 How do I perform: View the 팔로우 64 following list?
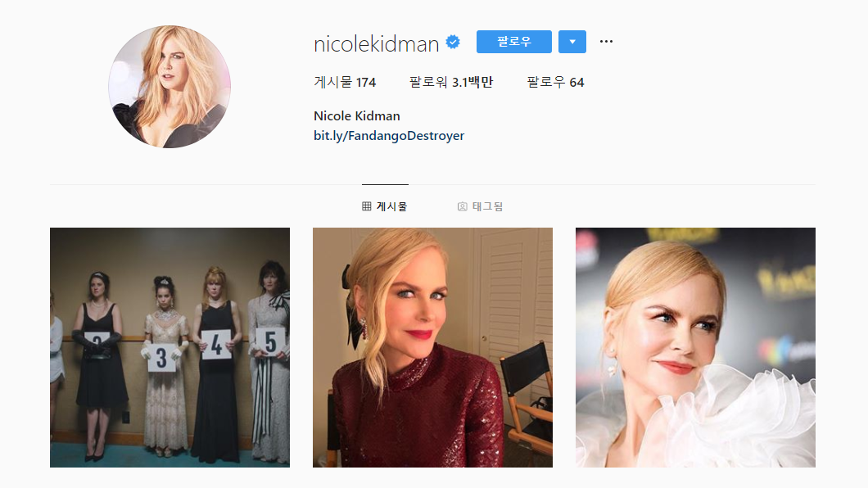tap(555, 83)
